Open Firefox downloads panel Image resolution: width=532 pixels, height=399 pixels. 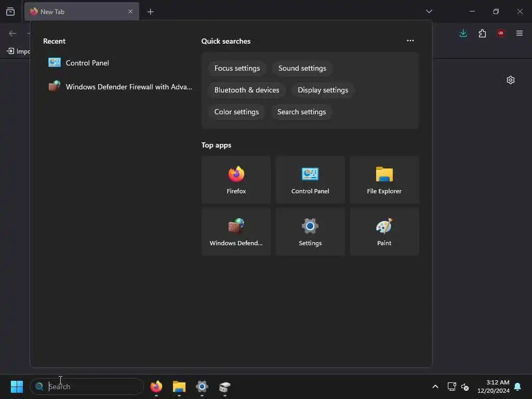point(463,33)
